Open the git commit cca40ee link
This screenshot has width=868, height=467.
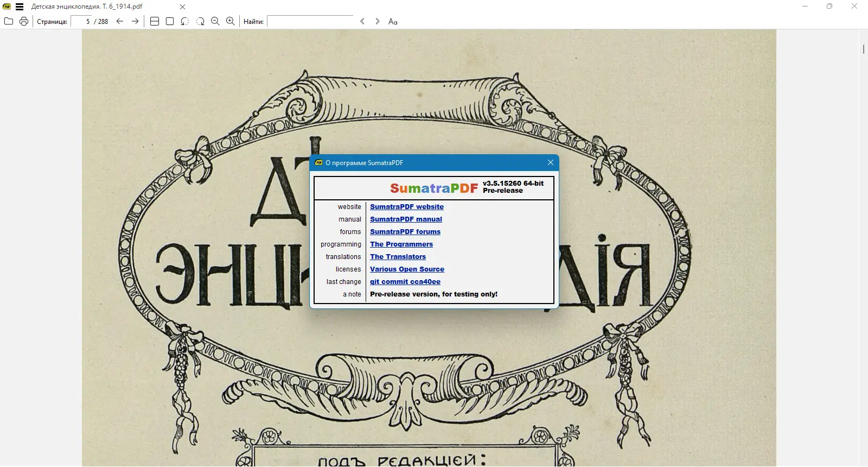pyautogui.click(x=405, y=282)
